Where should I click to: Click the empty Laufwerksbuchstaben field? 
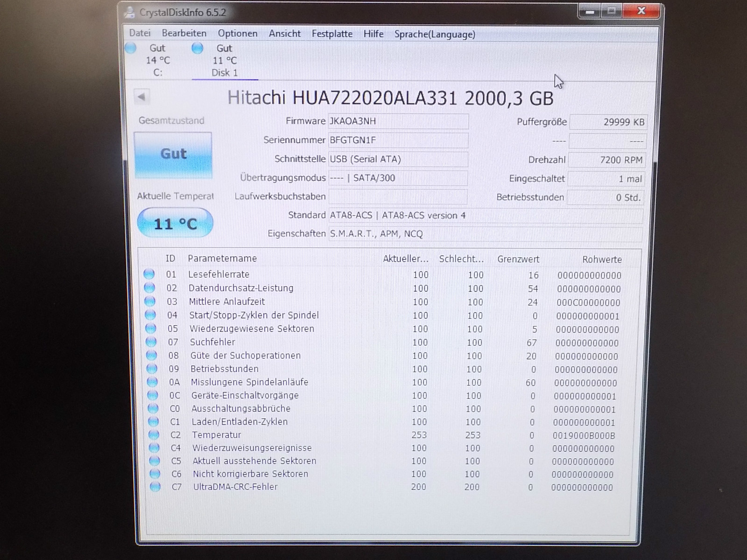point(397,196)
